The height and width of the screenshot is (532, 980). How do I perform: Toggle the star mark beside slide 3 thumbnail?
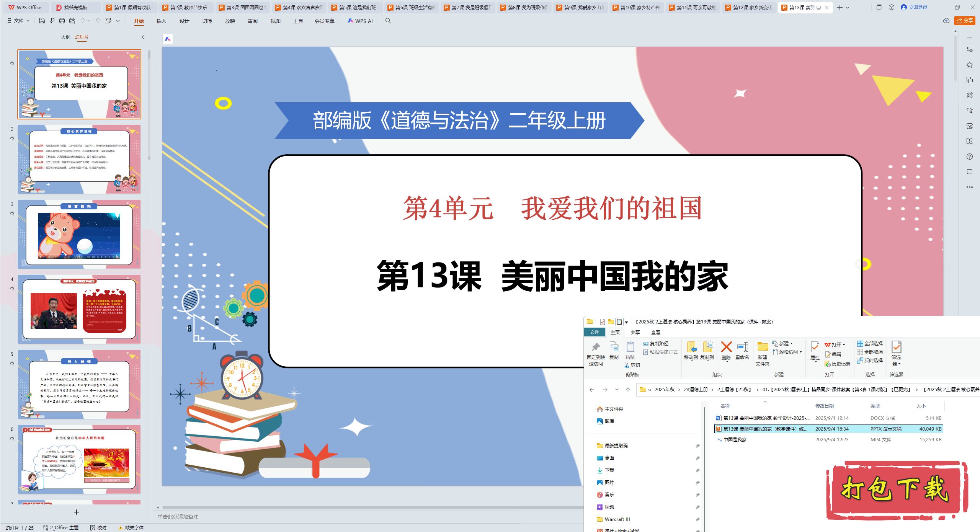[12, 214]
